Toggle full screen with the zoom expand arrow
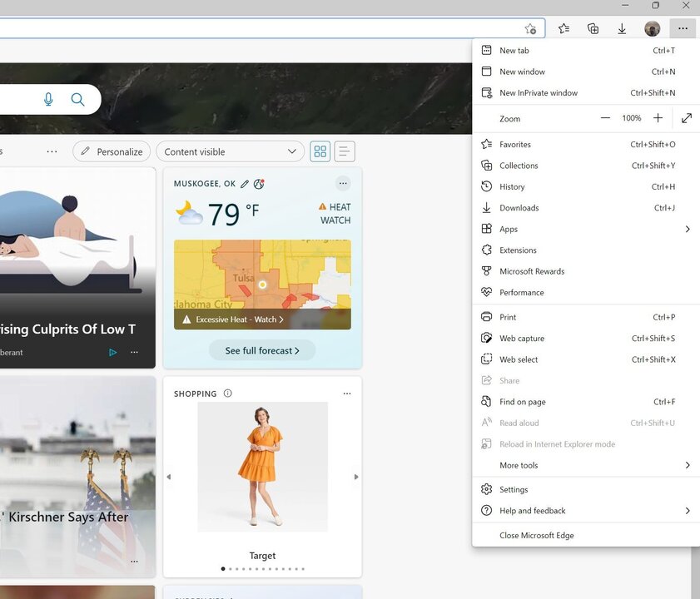 point(686,118)
